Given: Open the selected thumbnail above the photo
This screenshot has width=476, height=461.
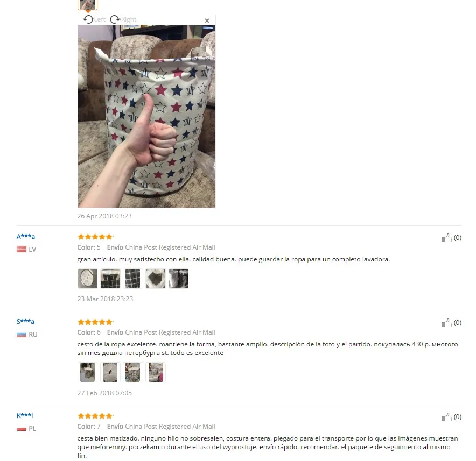Looking at the screenshot, I should [x=87, y=4].
